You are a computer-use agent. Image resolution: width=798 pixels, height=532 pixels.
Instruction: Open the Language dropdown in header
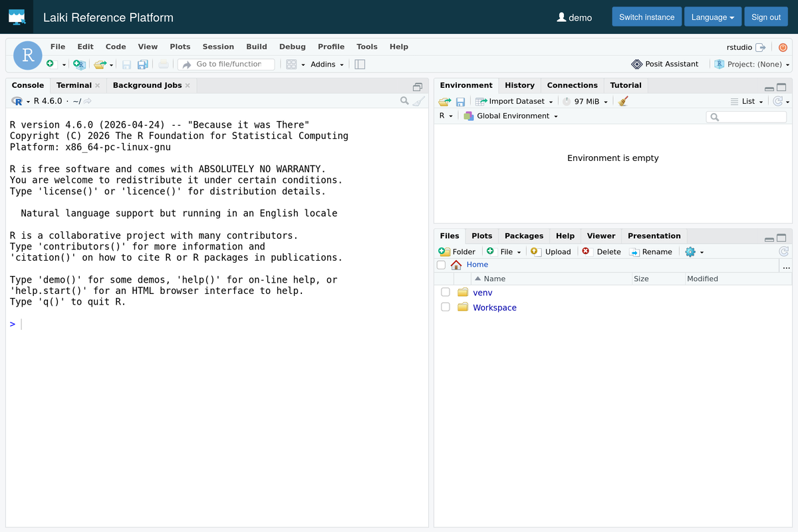pyautogui.click(x=712, y=17)
